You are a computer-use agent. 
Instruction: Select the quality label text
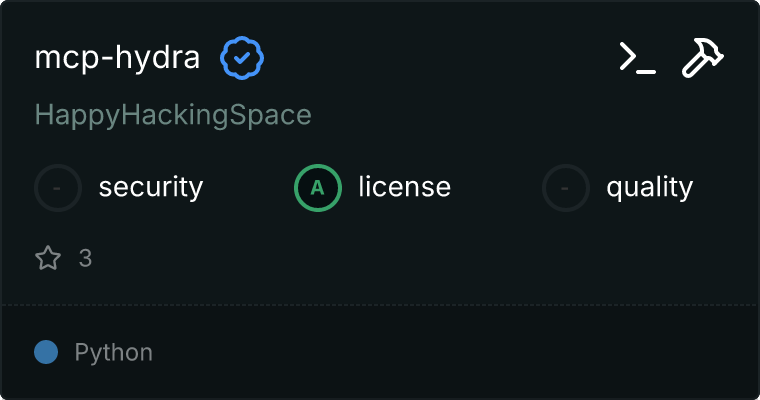[x=649, y=187]
